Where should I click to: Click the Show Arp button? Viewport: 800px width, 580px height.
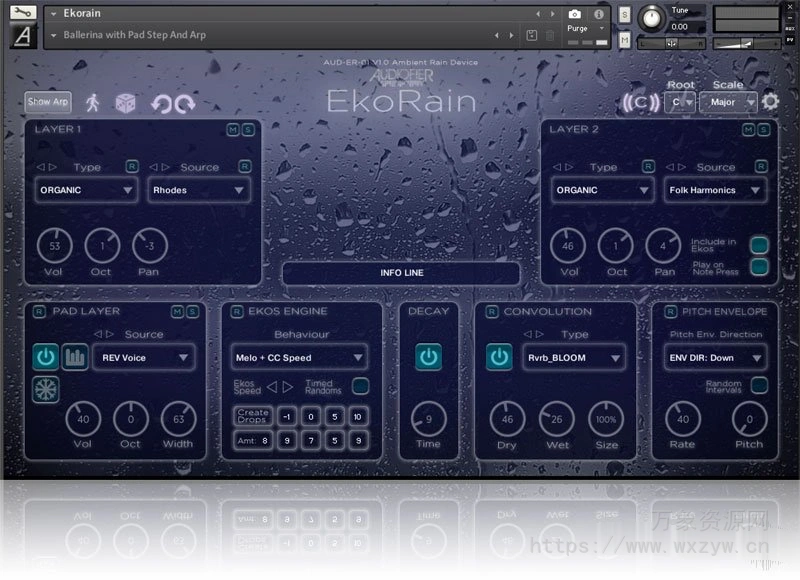47,101
